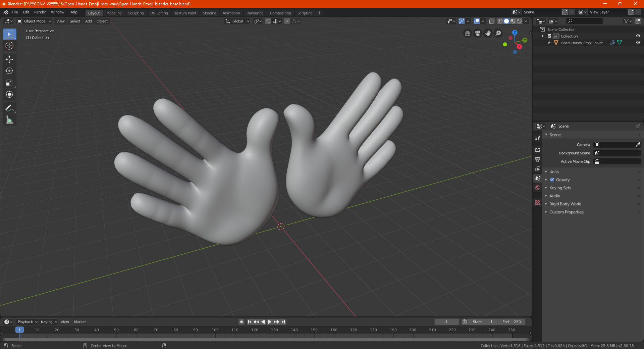Click the End frame field

coord(512,322)
